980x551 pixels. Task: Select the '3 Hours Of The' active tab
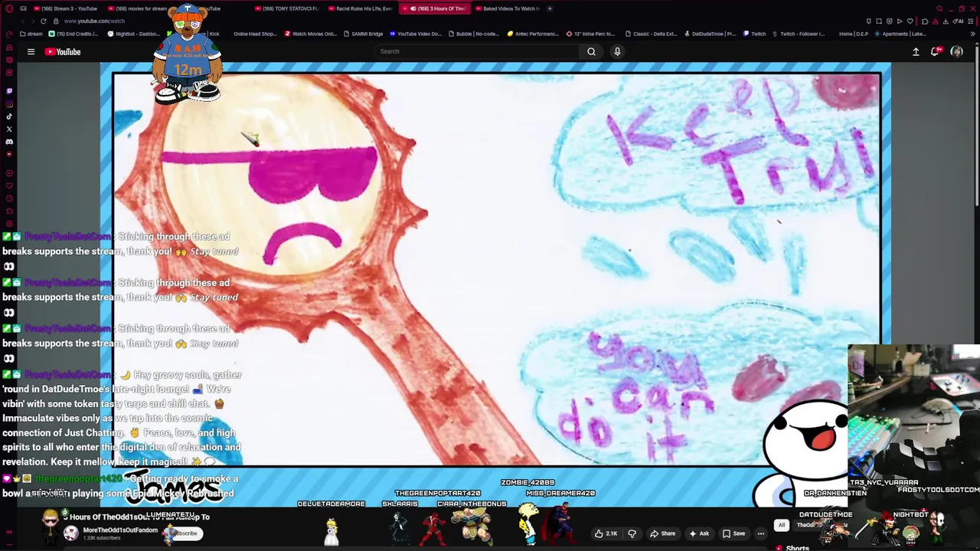436,8
